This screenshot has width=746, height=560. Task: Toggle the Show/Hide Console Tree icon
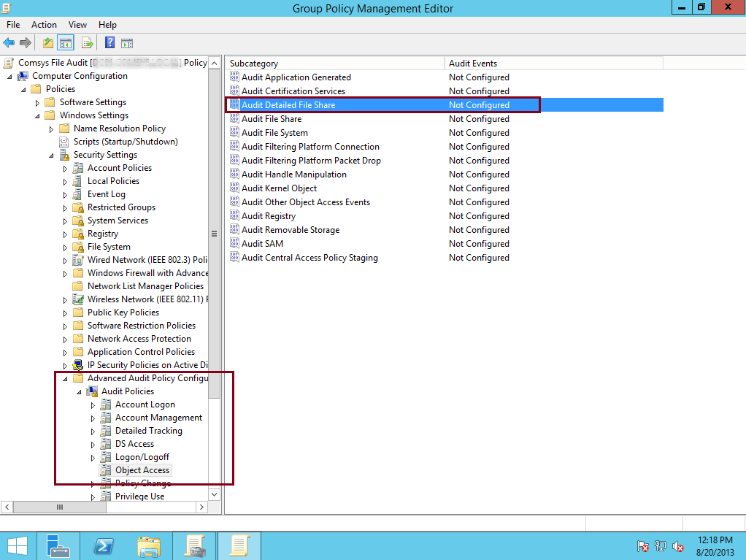tap(66, 42)
